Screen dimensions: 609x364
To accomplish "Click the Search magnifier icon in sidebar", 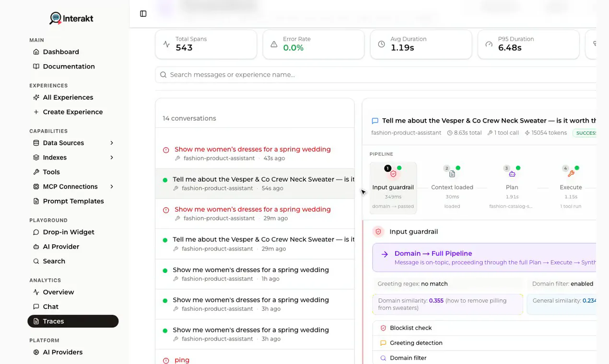I will (x=36, y=262).
